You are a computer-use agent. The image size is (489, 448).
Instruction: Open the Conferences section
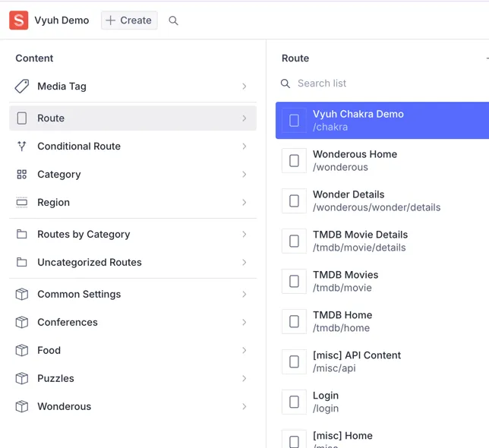coord(68,323)
